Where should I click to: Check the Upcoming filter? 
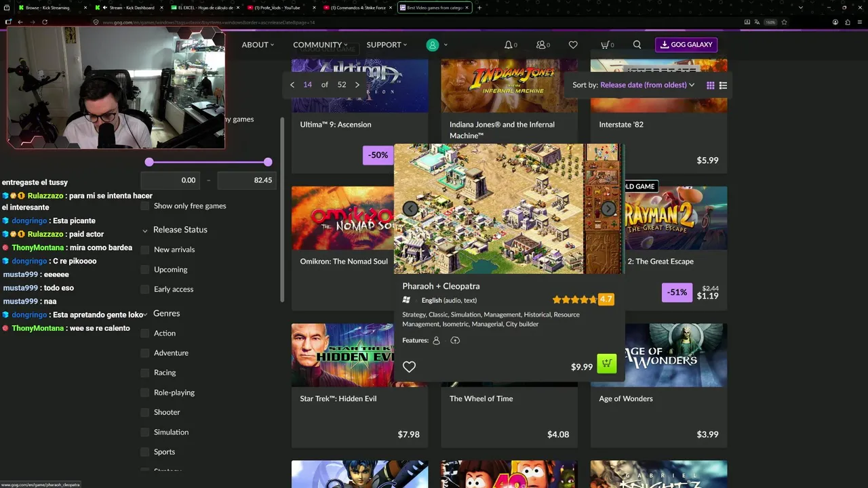(x=145, y=270)
